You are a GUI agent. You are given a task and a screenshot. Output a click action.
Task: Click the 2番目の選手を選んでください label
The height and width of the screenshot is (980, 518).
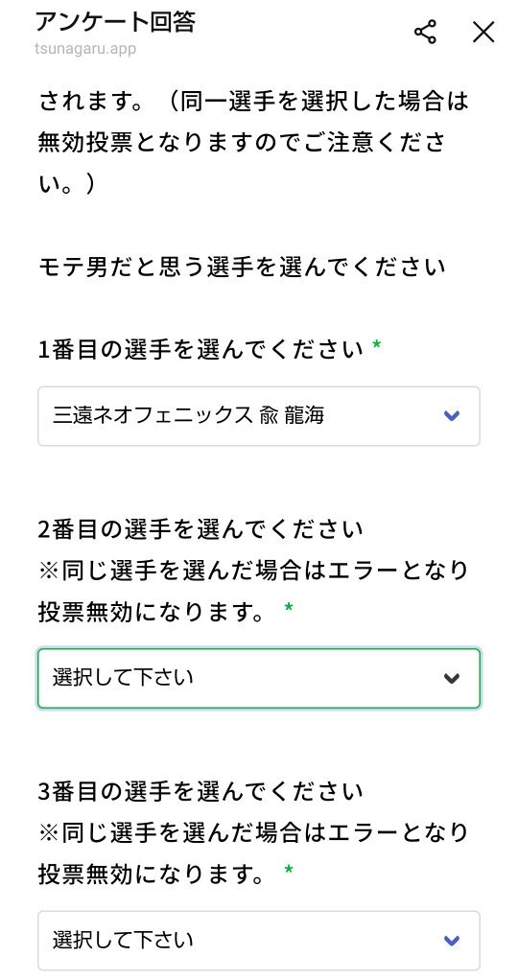[200, 529]
